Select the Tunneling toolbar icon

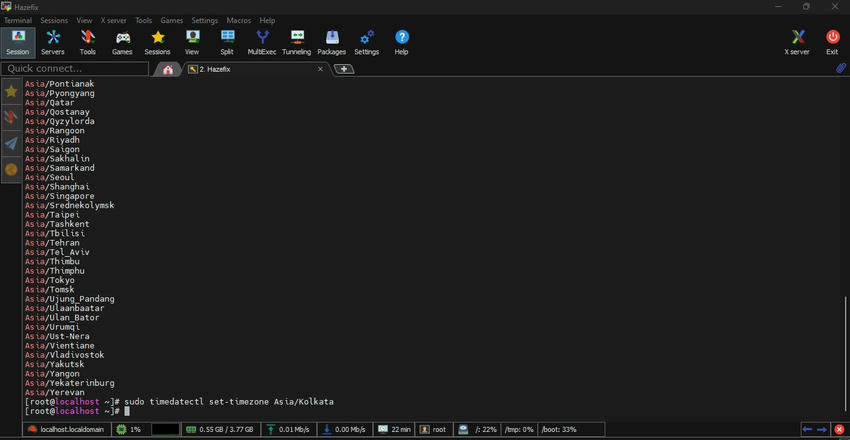tap(297, 43)
